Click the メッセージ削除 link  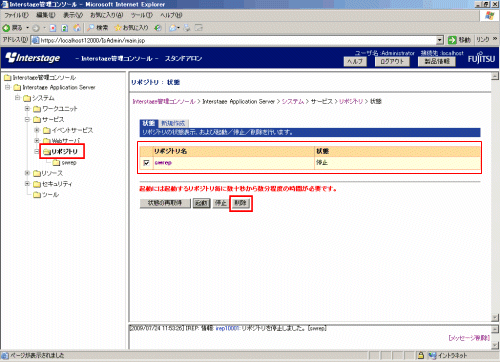point(469,338)
